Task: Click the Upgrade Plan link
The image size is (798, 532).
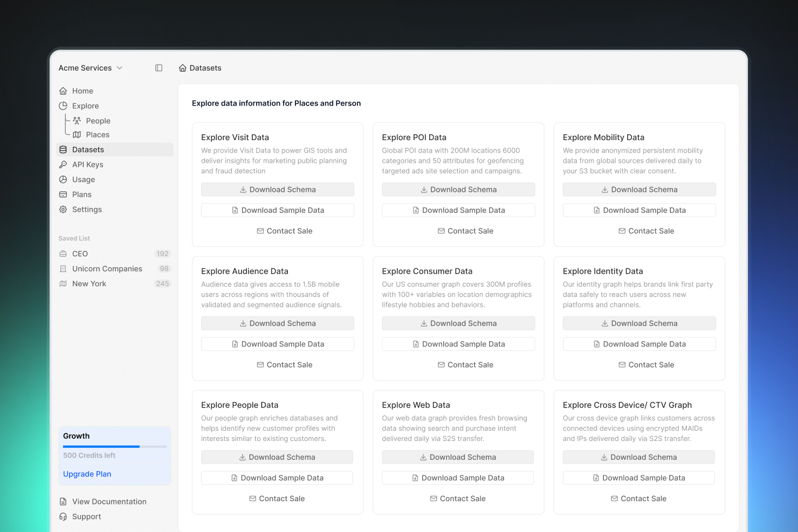Action: coord(87,474)
